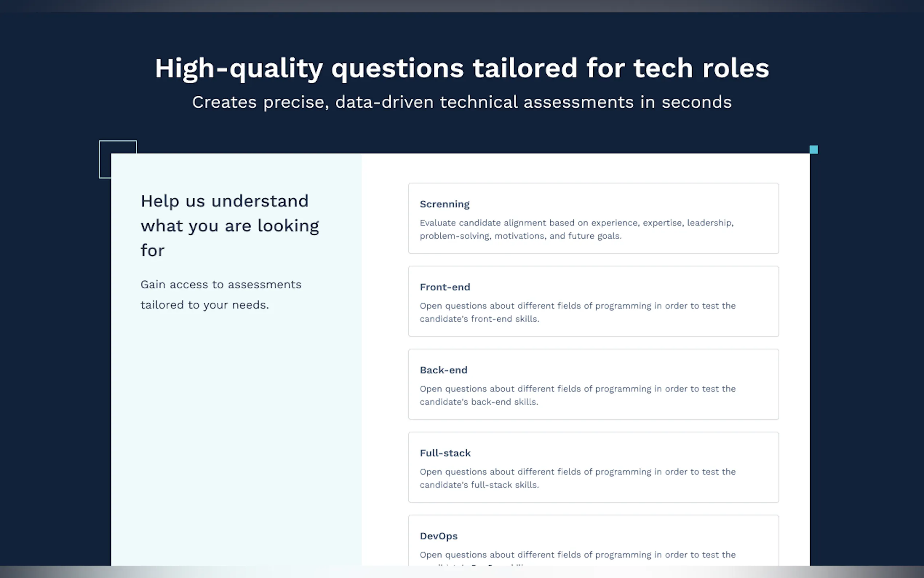Click the 'Front-end' card title
Image resolution: width=924 pixels, height=578 pixels.
click(x=445, y=287)
